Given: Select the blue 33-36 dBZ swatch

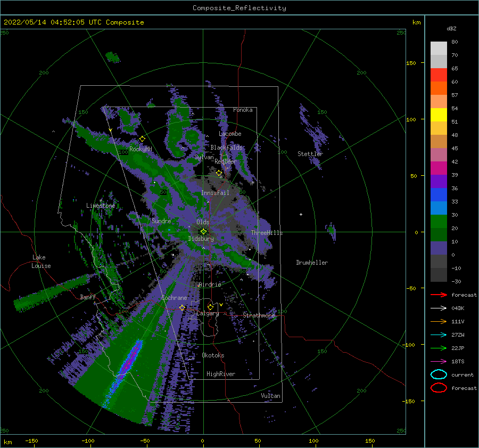Looking at the screenshot, I should 439,194.
